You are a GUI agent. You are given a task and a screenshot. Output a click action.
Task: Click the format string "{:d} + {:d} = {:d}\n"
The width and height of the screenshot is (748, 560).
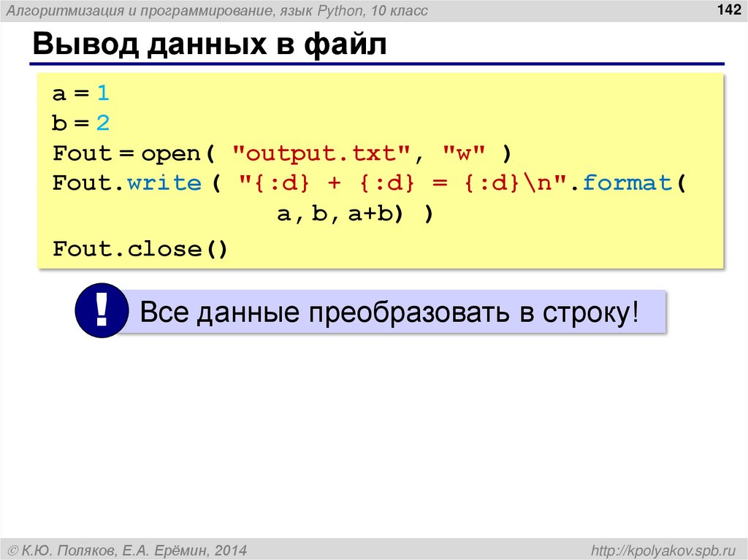[x=402, y=183]
